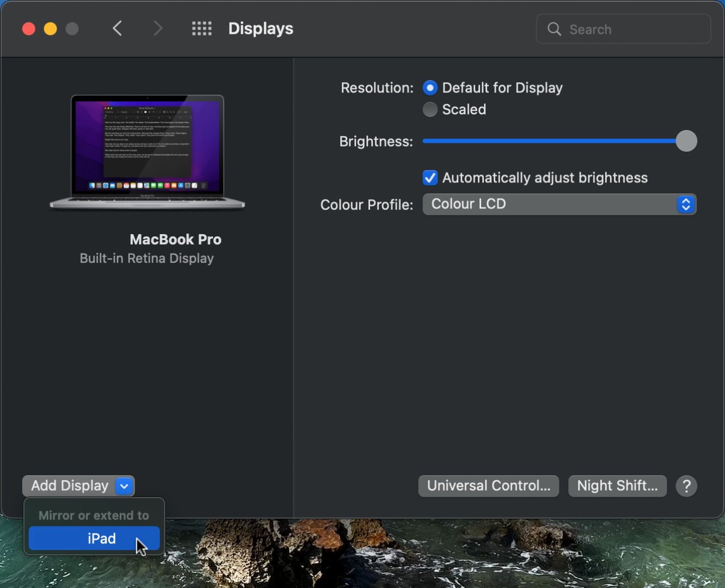The height and width of the screenshot is (588, 725).
Task: Click the Add Display dropdown arrow
Action: pos(124,486)
